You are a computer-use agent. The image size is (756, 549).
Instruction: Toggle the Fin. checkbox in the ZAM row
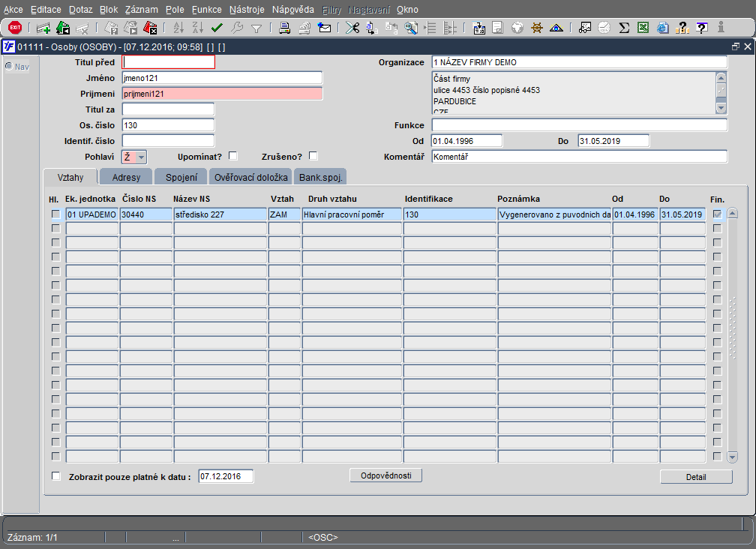tap(718, 214)
